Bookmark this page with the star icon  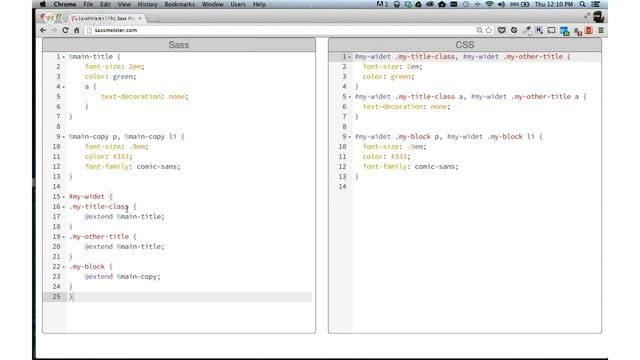pyautogui.click(x=489, y=30)
